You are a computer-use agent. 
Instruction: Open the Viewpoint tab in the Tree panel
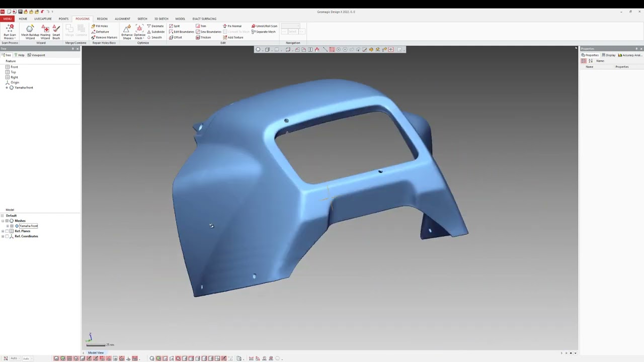point(36,55)
